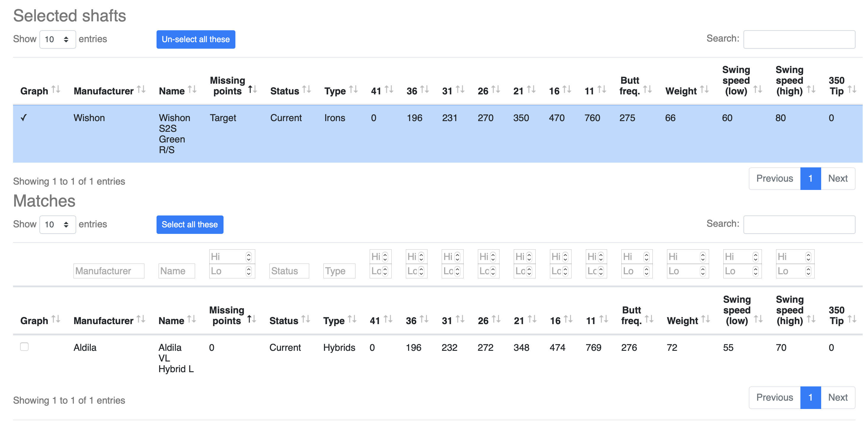Click sort icon next to Matches Type column

(352, 319)
